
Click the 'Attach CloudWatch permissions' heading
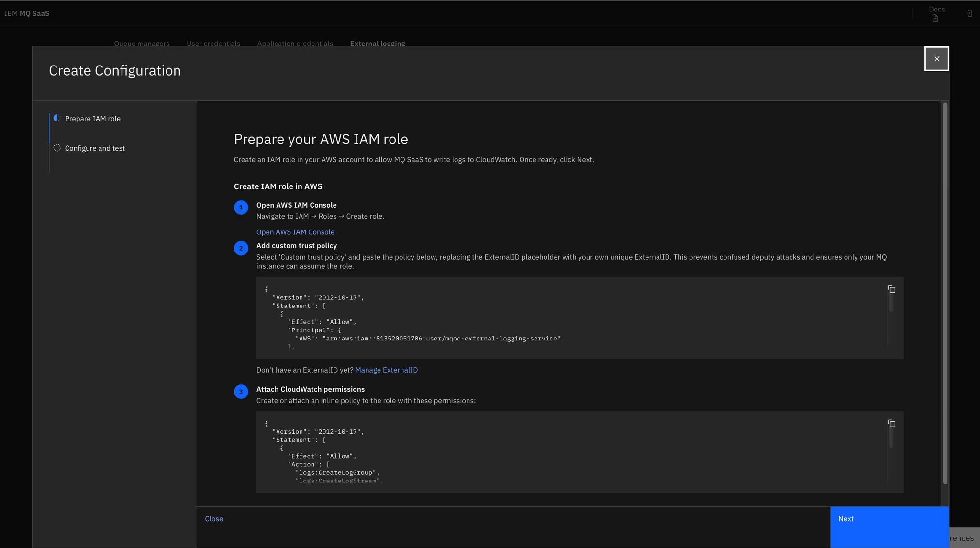(311, 389)
